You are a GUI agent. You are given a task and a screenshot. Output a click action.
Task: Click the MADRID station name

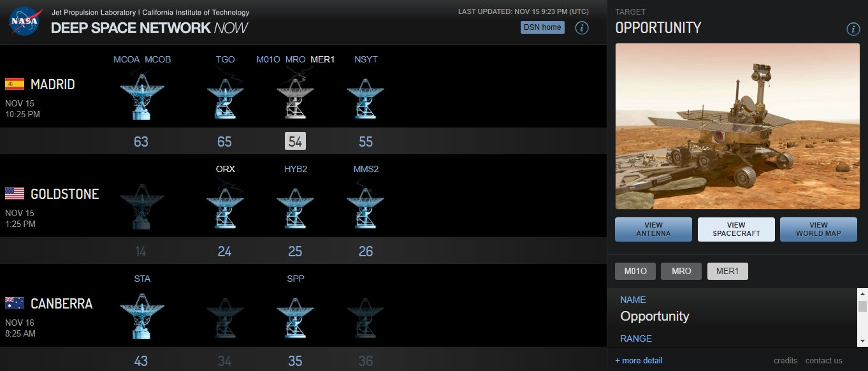[x=53, y=84]
